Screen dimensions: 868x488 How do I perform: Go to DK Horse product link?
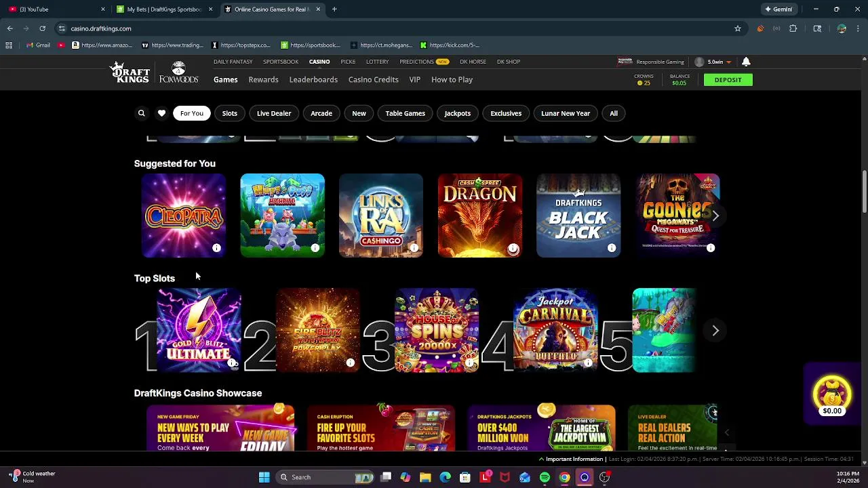coord(473,62)
